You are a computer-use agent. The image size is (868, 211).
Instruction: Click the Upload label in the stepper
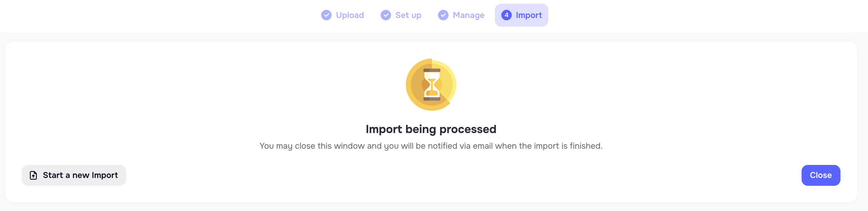click(350, 15)
